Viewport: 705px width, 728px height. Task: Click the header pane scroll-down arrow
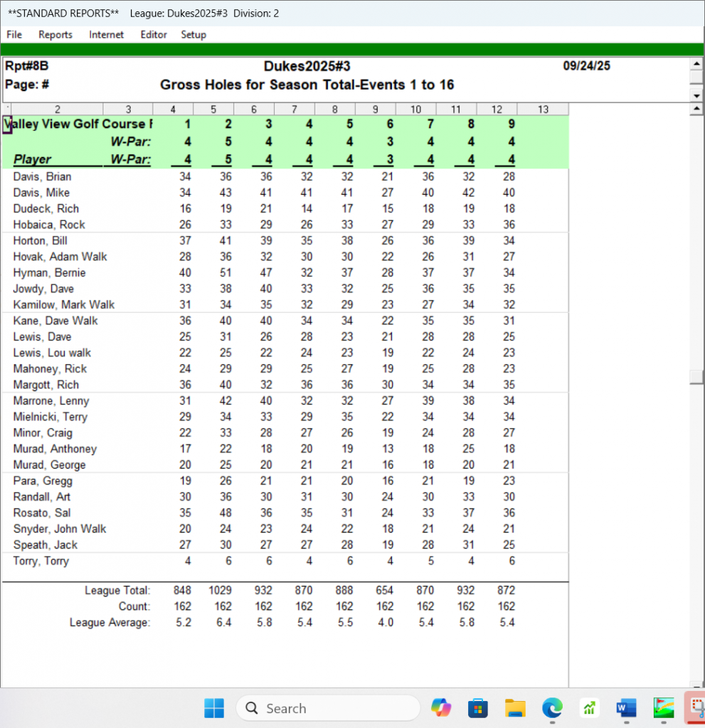pyautogui.click(x=697, y=95)
